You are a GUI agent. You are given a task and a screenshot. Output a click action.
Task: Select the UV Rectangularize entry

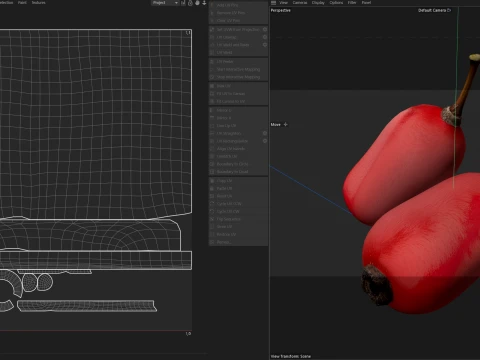(x=235, y=141)
